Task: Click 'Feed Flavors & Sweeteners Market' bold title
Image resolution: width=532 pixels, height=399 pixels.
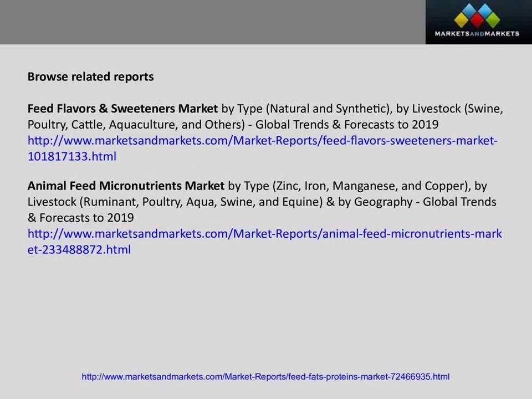Action: tap(122, 109)
